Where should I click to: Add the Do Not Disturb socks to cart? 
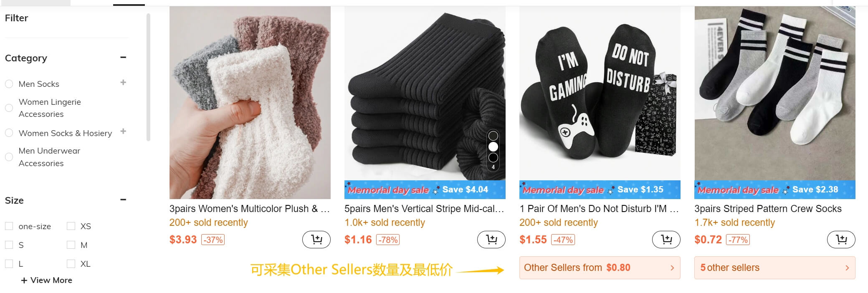(x=666, y=240)
